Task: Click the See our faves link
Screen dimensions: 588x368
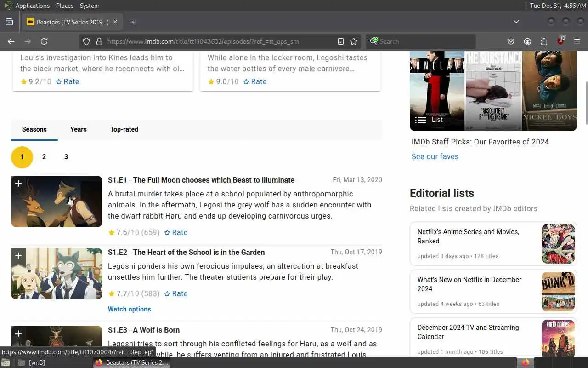Action: tap(435, 156)
